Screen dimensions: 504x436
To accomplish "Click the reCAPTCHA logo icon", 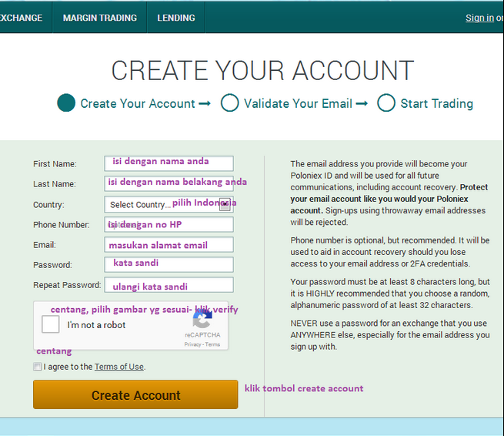I will (x=202, y=319).
